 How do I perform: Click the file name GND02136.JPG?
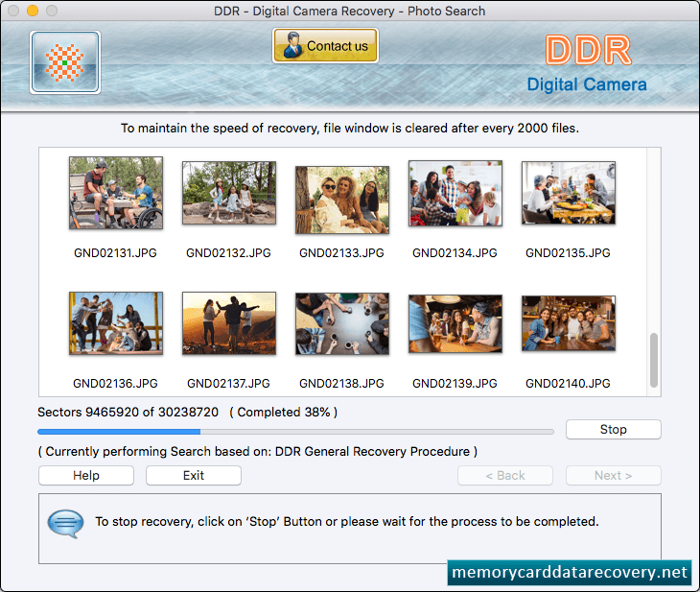[115, 384]
